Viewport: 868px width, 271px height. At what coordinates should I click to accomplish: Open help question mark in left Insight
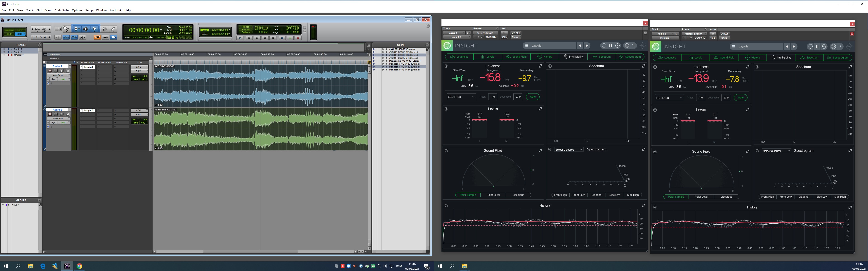tap(633, 46)
